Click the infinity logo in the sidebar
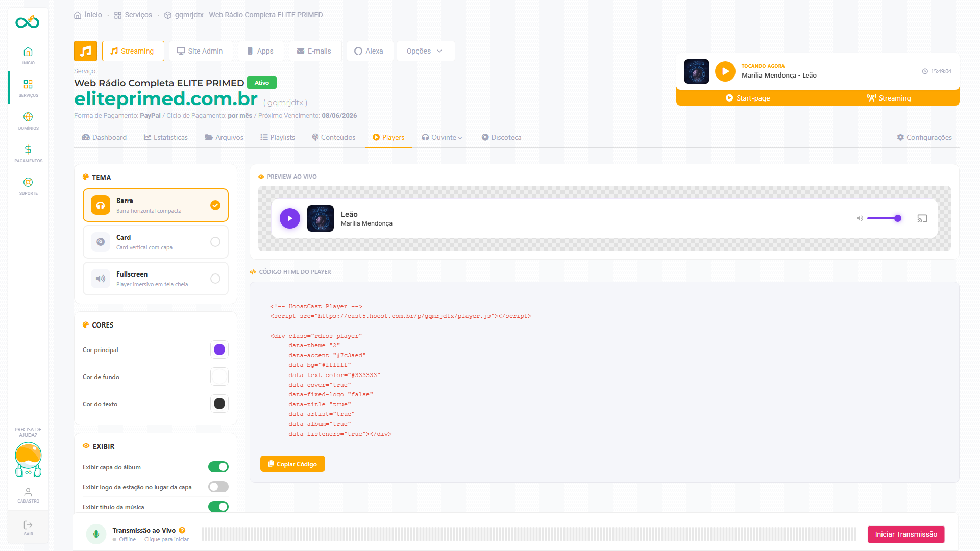Viewport: 980px width, 551px height. (28, 22)
